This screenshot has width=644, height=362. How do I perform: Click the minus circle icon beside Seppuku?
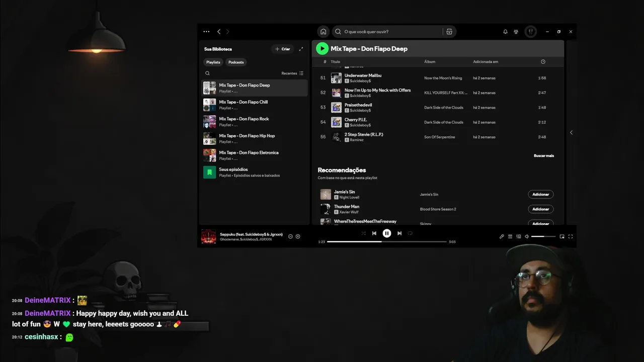pyautogui.click(x=290, y=236)
